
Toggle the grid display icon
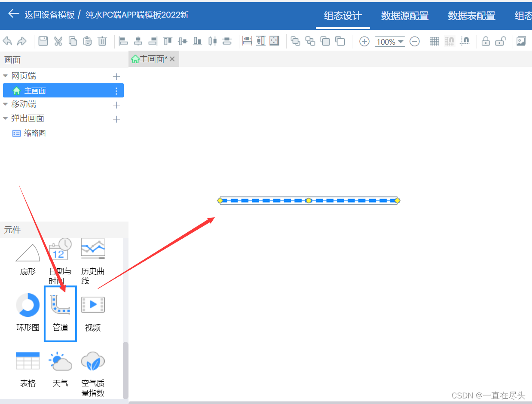click(434, 41)
